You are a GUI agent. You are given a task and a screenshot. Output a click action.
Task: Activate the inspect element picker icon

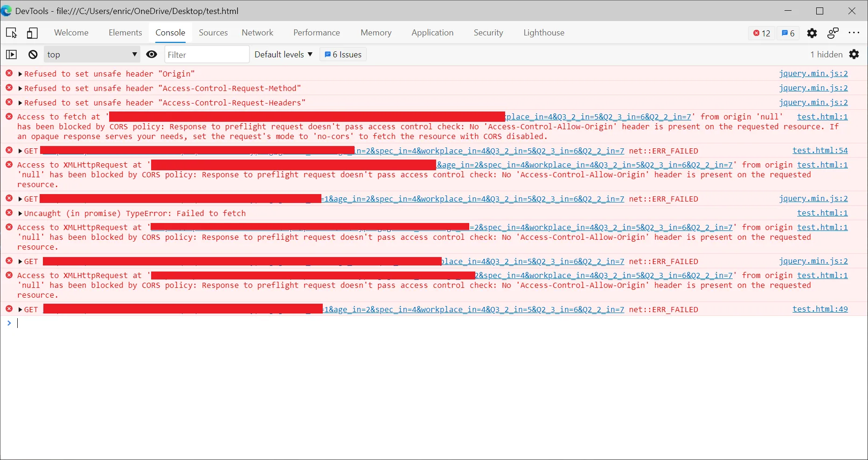tap(11, 33)
